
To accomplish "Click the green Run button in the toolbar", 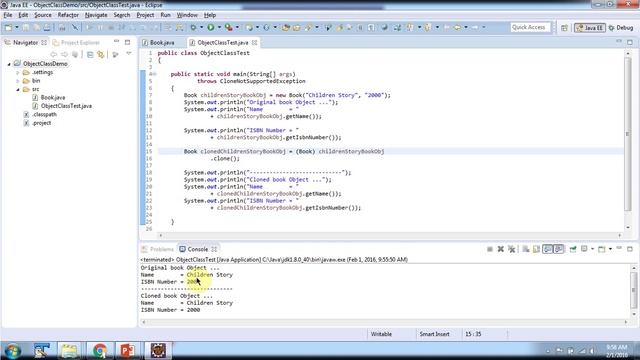I will pyautogui.click(x=211, y=27).
